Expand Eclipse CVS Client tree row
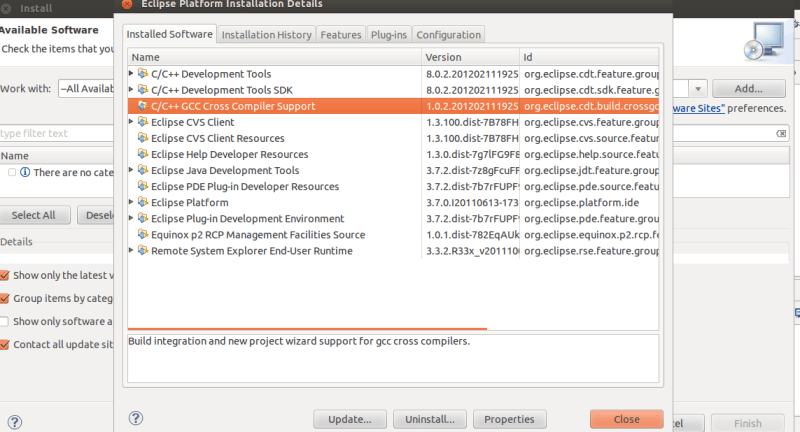Image resolution: width=800 pixels, height=432 pixels. pos(131,122)
